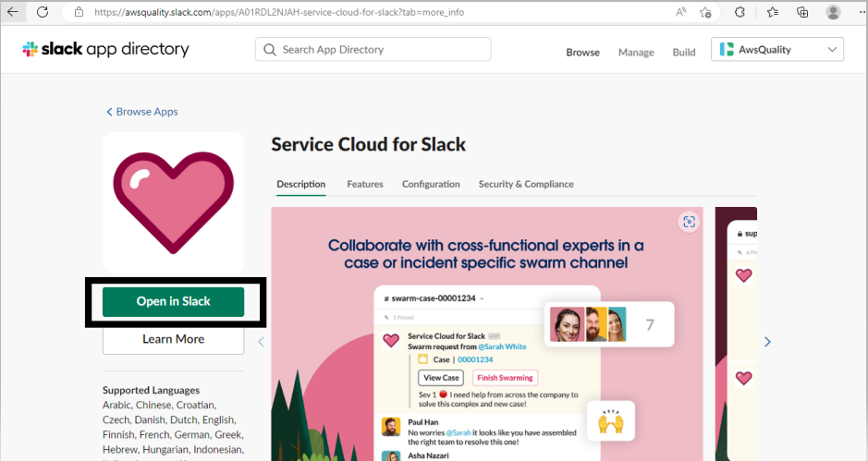The width and height of the screenshot is (868, 461).
Task: Click the AwsQuality workspace logo icon
Action: (x=727, y=49)
